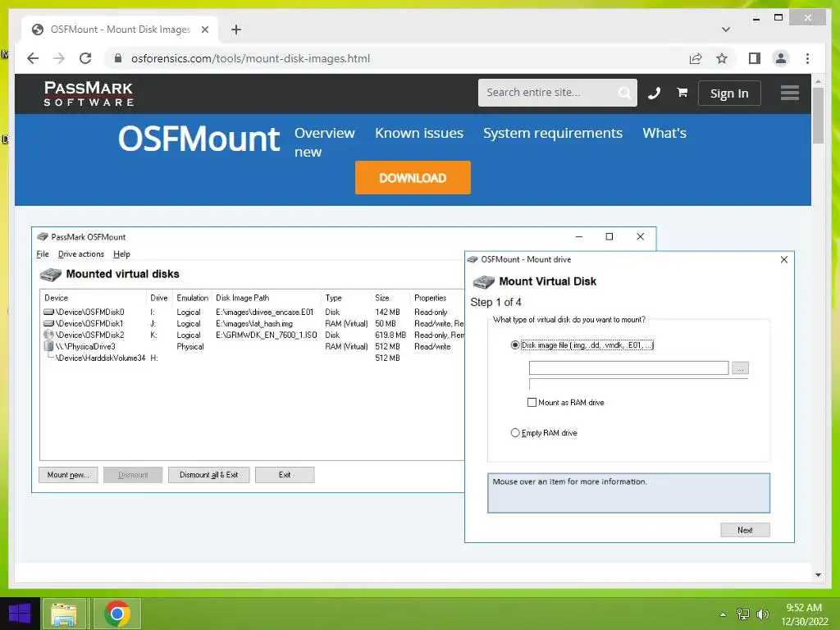
Task: Select the \Device\OSFMDisk2 row
Action: tap(252, 335)
